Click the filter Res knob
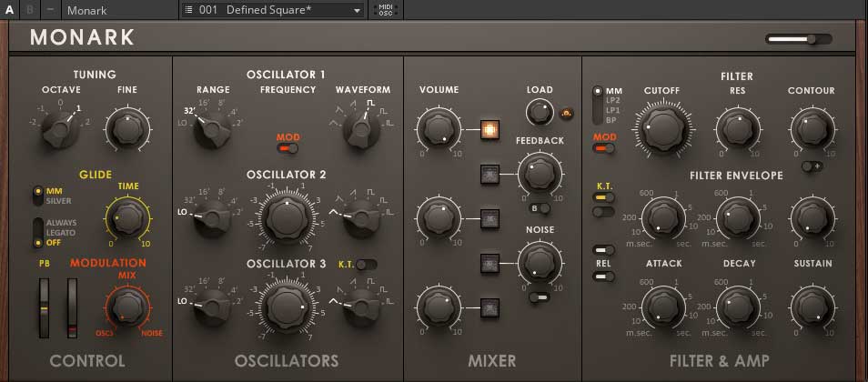This screenshot has width=868, height=382. pyautogui.click(x=737, y=128)
